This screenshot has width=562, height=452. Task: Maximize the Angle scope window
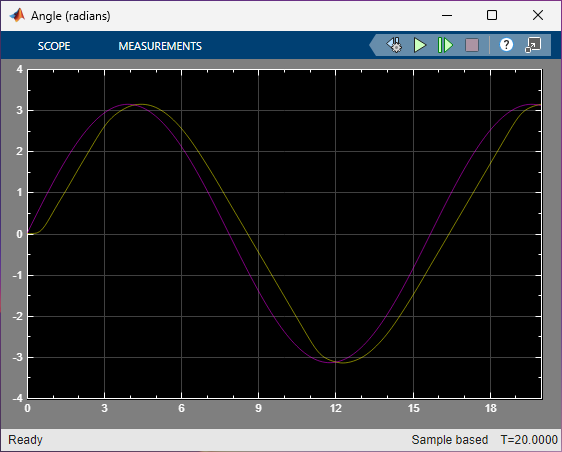pos(492,15)
